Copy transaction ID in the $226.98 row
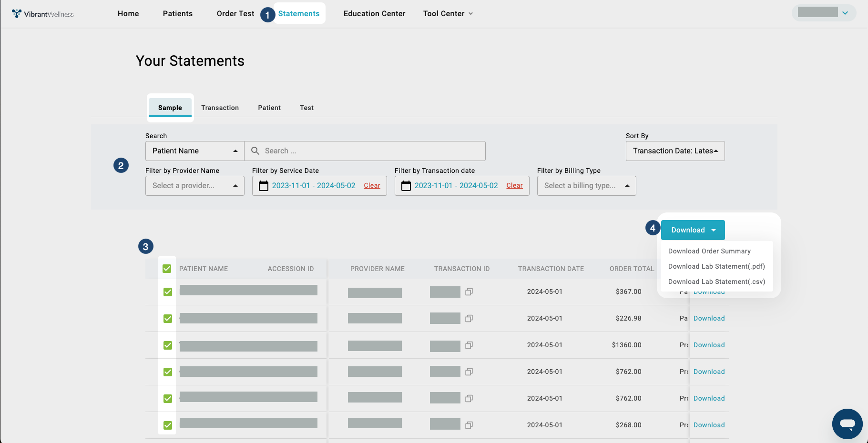Screen dimensions: 868x443 coord(469,319)
